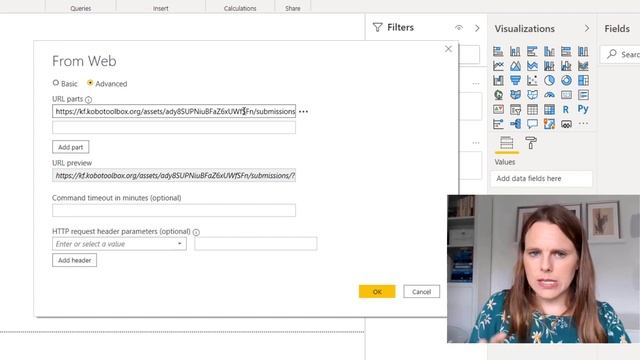Screen dimensions: 640x360
Task: Collapse the Visualizations pane chevron
Action: (x=587, y=28)
